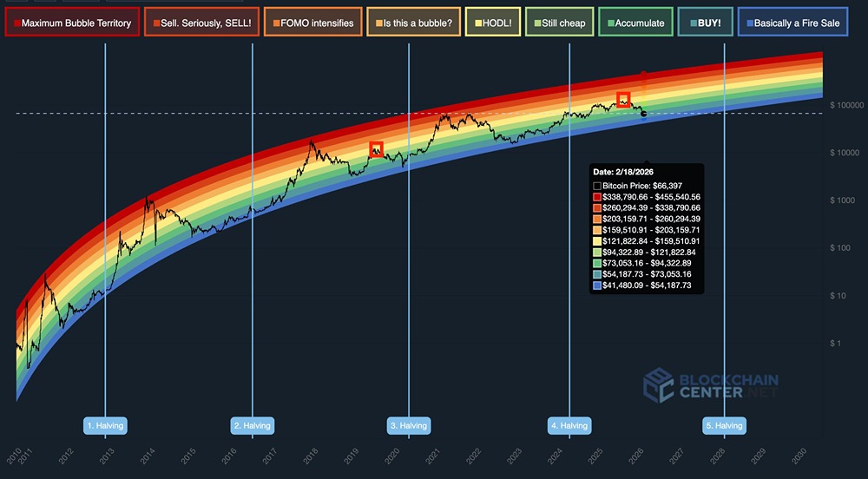Click the '$ 100' y-axis label

pos(840,248)
